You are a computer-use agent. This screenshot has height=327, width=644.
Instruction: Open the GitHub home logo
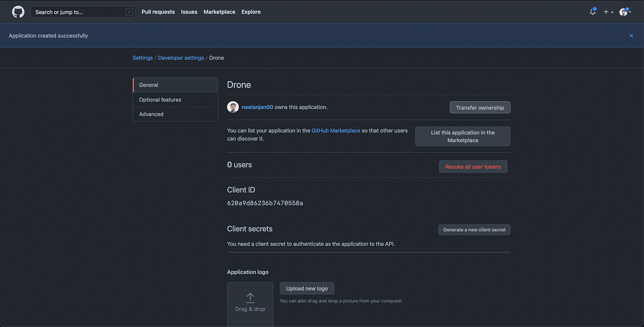(x=18, y=12)
